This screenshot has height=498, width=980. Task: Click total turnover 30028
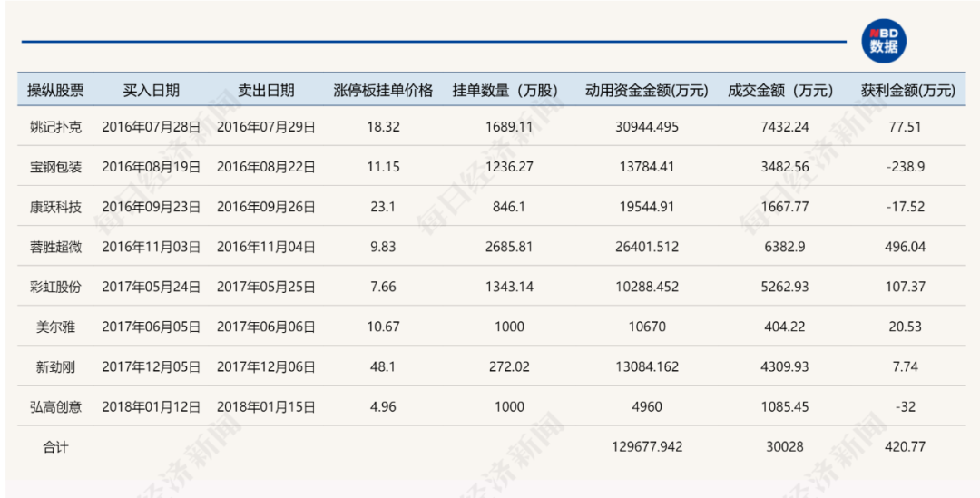(x=785, y=447)
